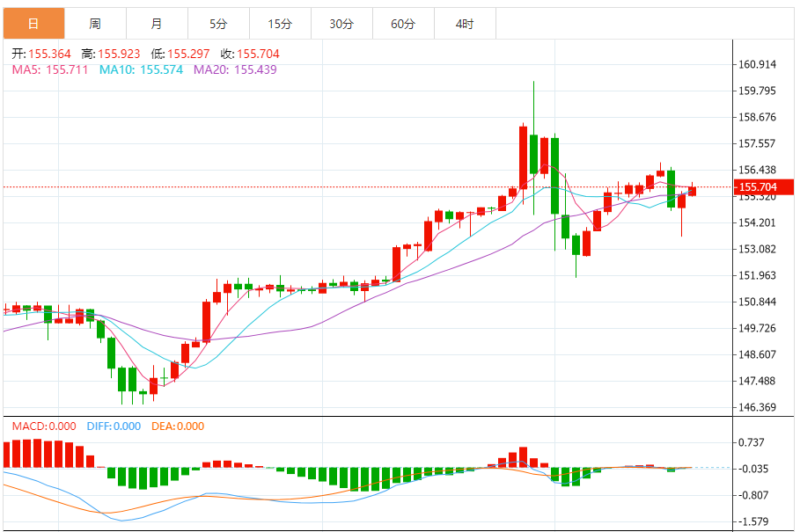Click the DEA:0.000 label
This screenshot has height=532, width=800.
pyautogui.click(x=178, y=426)
